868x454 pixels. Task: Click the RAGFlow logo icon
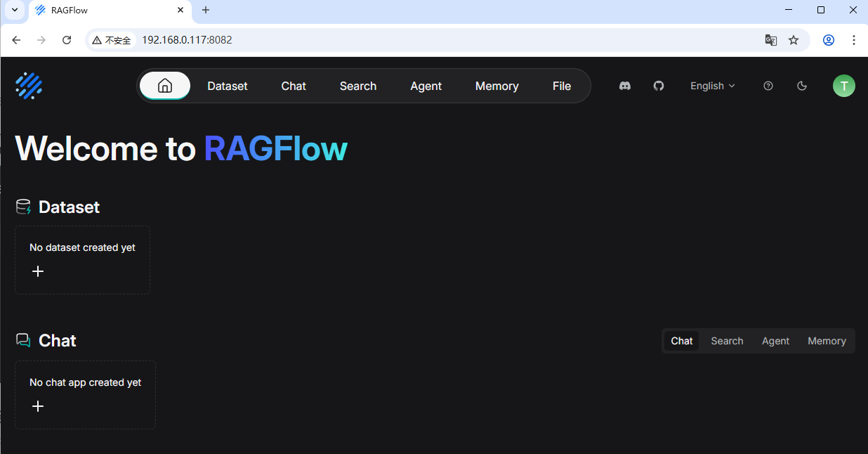click(29, 86)
